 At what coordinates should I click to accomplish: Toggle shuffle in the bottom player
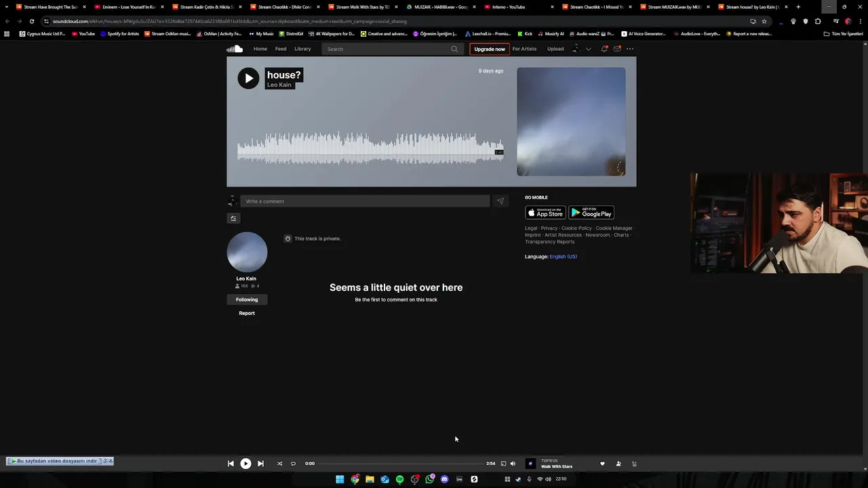(x=279, y=464)
